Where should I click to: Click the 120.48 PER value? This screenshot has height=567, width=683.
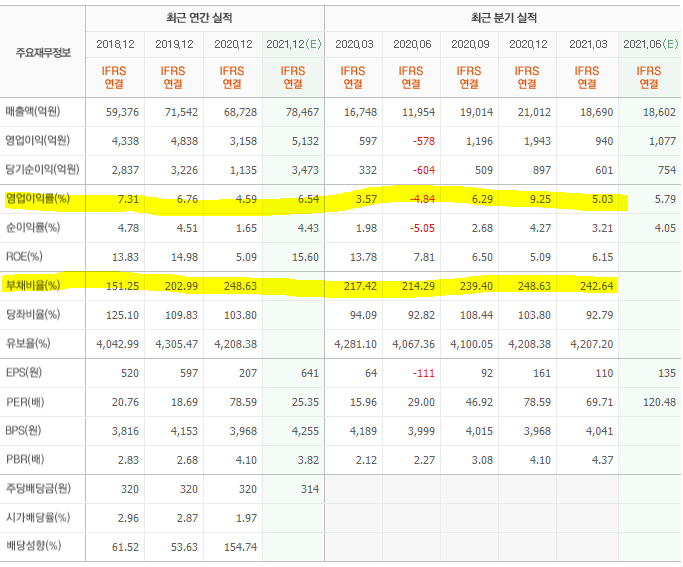pyautogui.click(x=659, y=402)
